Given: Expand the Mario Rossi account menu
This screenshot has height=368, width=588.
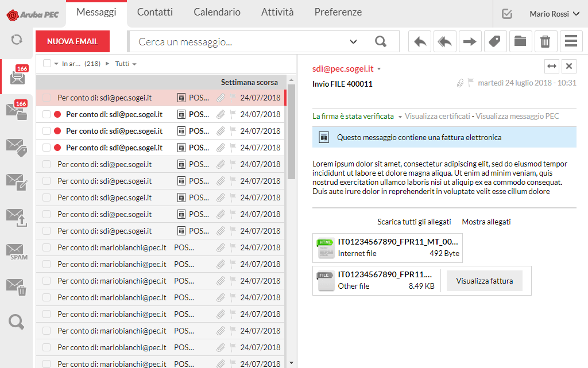Looking at the screenshot, I should click(554, 14).
